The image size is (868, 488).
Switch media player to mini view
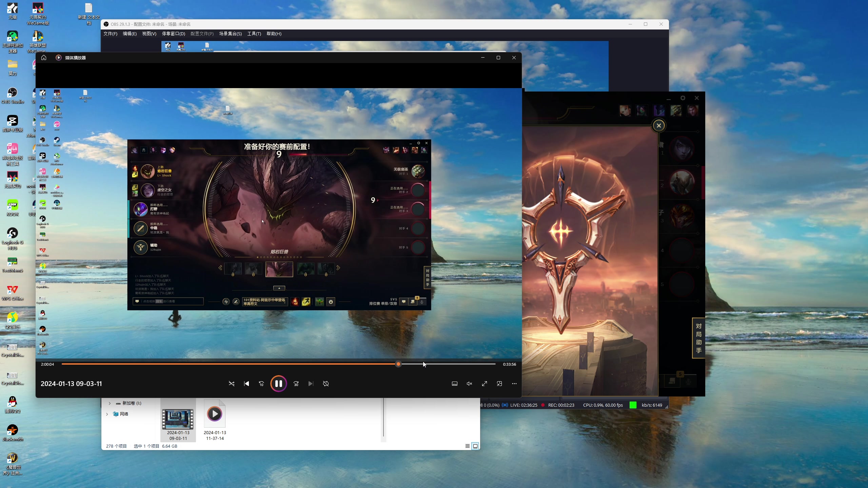(x=499, y=384)
